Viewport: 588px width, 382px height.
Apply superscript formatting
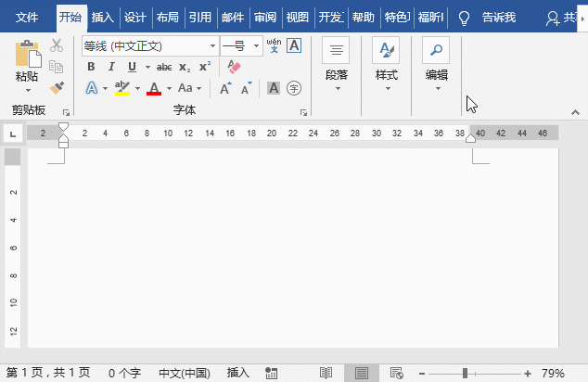[x=205, y=67]
